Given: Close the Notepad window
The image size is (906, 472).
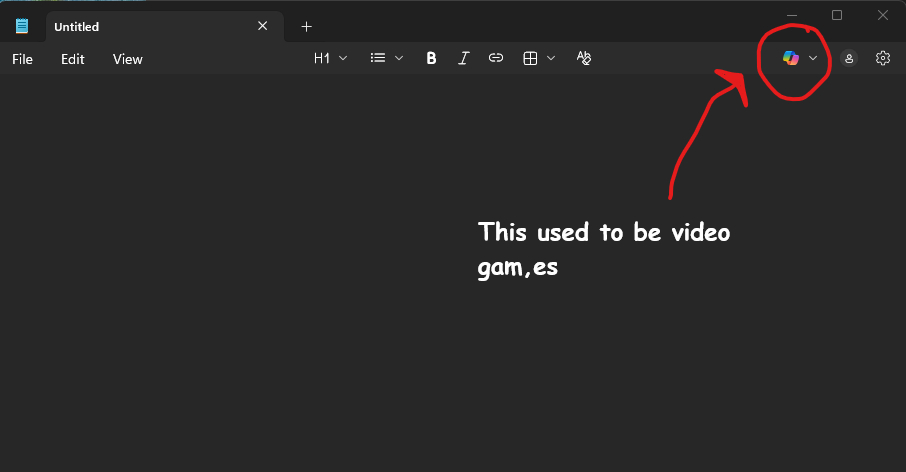Looking at the screenshot, I should point(882,15).
